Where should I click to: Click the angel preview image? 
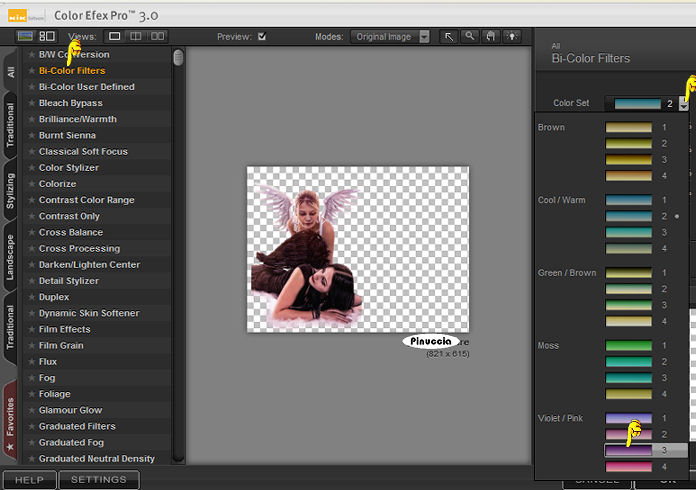[358, 249]
